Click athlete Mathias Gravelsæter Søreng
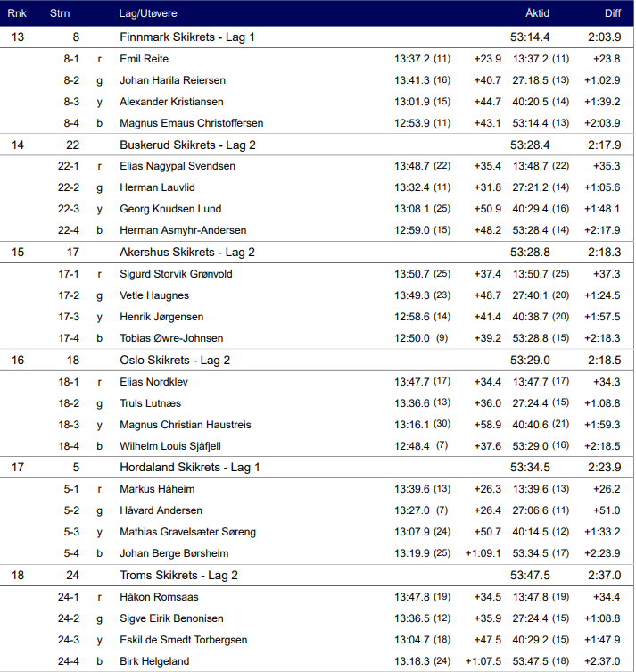The height and width of the screenshot is (672, 636). pyautogui.click(x=187, y=532)
